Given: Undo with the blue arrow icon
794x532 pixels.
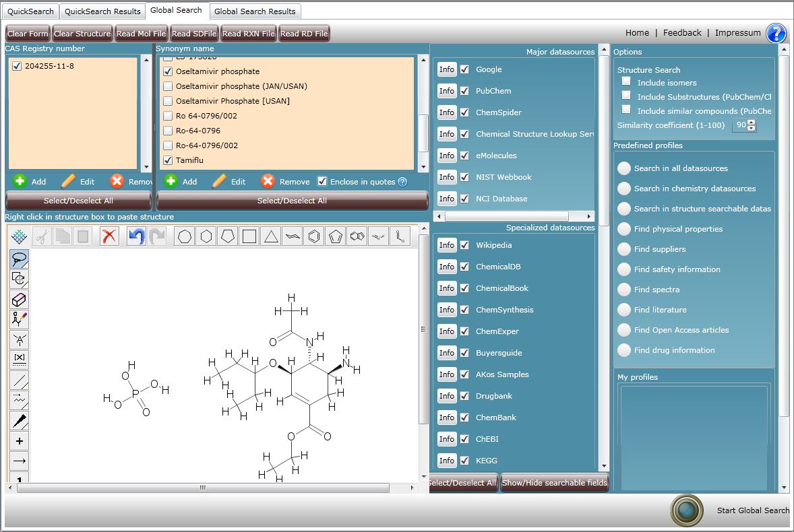Looking at the screenshot, I should (136, 236).
